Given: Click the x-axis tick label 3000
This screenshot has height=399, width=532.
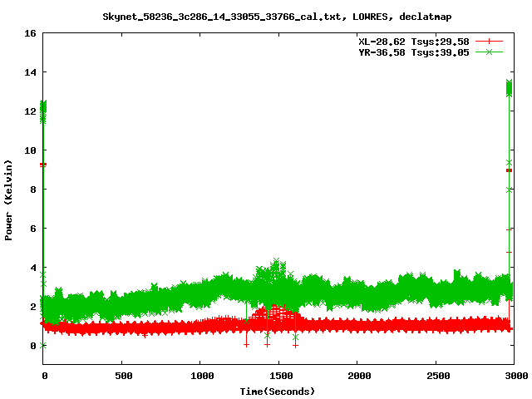Looking at the screenshot, I should pos(516,376).
